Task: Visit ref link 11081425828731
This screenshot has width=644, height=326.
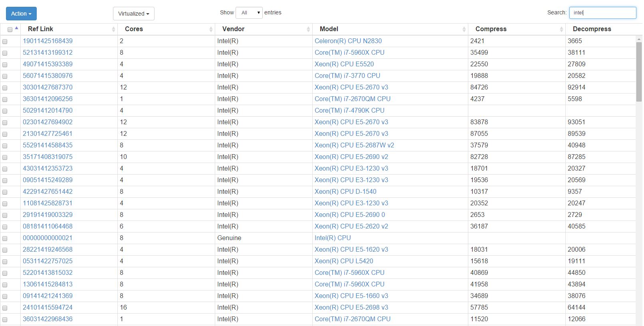Action: click(48, 203)
